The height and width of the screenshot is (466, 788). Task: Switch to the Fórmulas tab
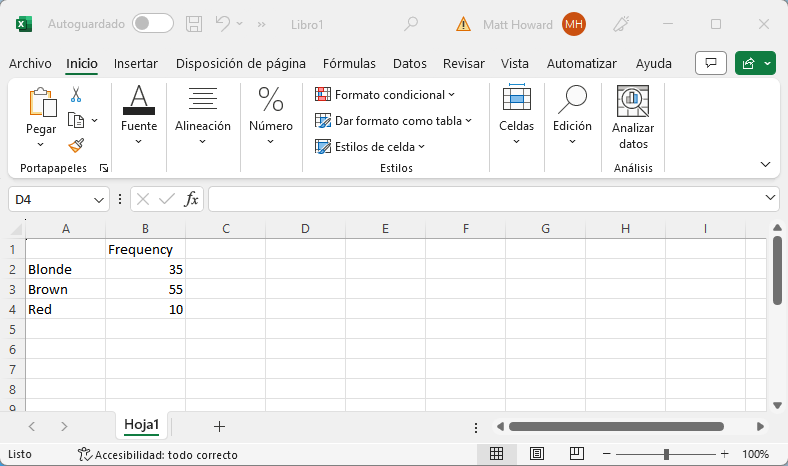point(349,63)
